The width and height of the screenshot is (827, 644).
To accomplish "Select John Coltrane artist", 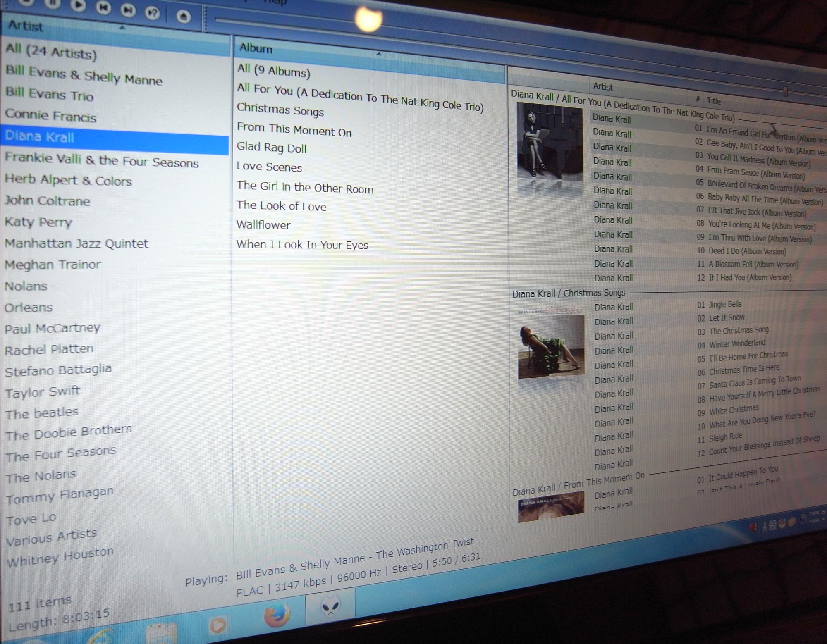I will pos(47,200).
